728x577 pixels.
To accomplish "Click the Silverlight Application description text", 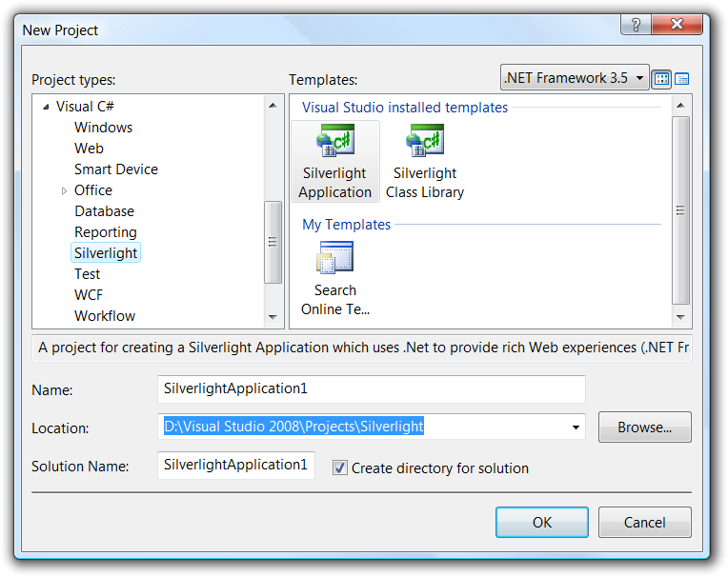I will click(x=364, y=348).
